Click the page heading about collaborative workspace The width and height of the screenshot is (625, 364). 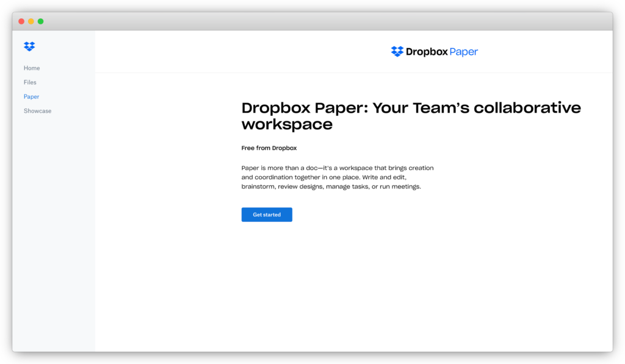click(410, 115)
